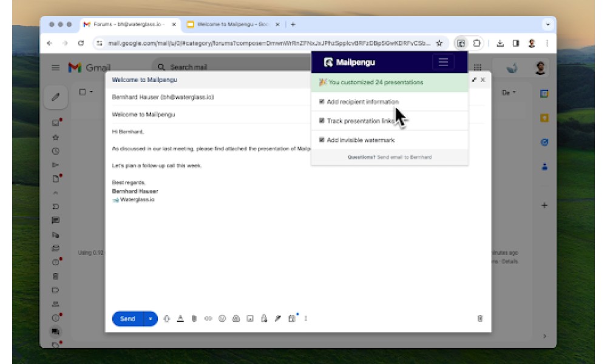Open send options dropdown arrow
Image resolution: width=607 pixels, height=364 pixels.
coord(150,318)
